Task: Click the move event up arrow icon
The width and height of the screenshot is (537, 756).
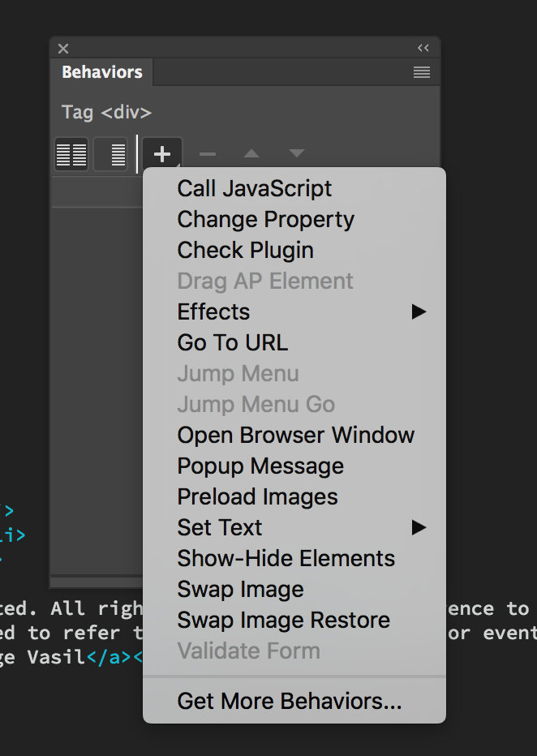Action: pyautogui.click(x=251, y=153)
